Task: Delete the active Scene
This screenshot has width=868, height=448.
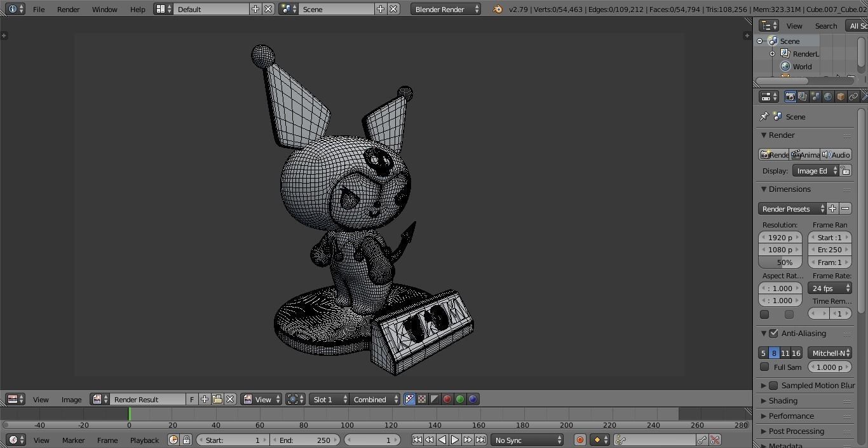Action: coord(393,9)
